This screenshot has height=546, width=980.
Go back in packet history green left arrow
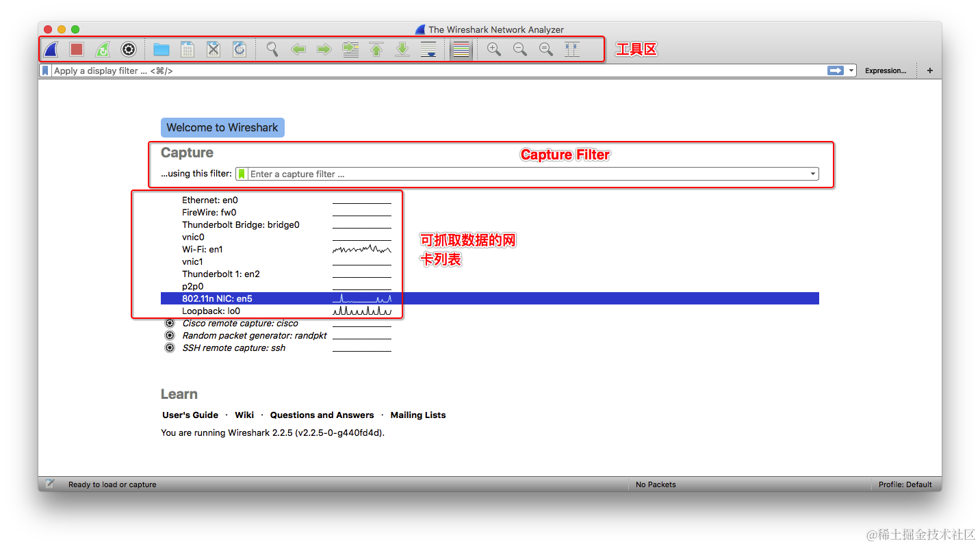[x=298, y=49]
